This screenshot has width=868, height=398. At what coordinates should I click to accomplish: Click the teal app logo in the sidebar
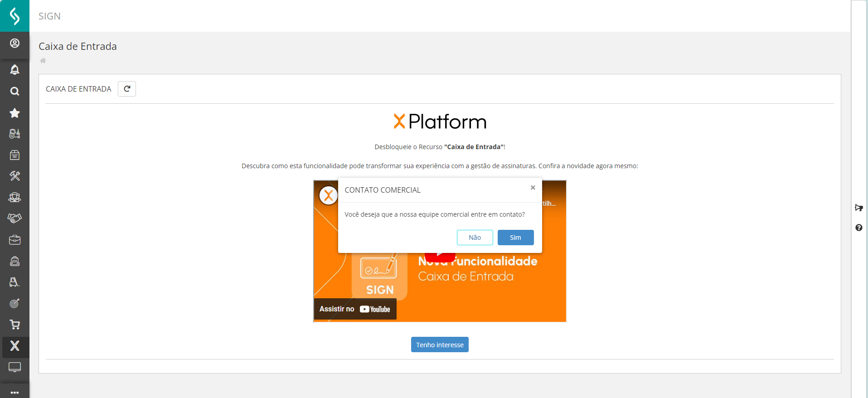point(15,16)
